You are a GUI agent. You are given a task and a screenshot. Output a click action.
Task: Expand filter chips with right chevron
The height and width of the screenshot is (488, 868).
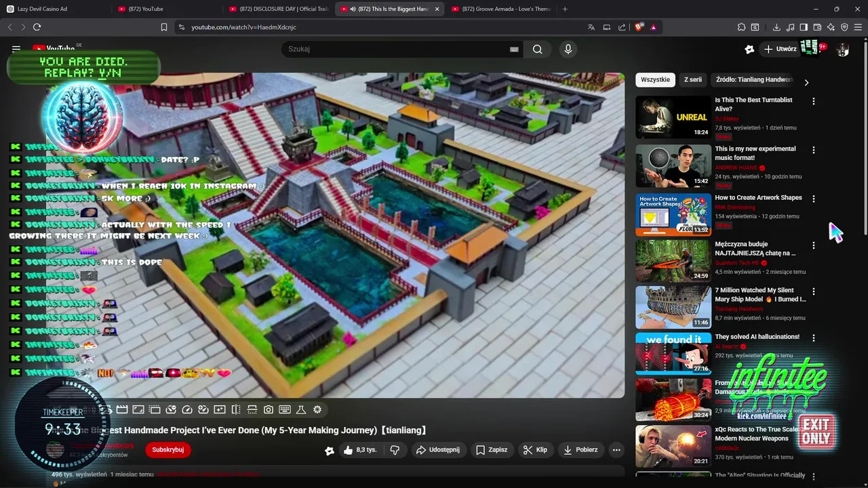(x=806, y=83)
